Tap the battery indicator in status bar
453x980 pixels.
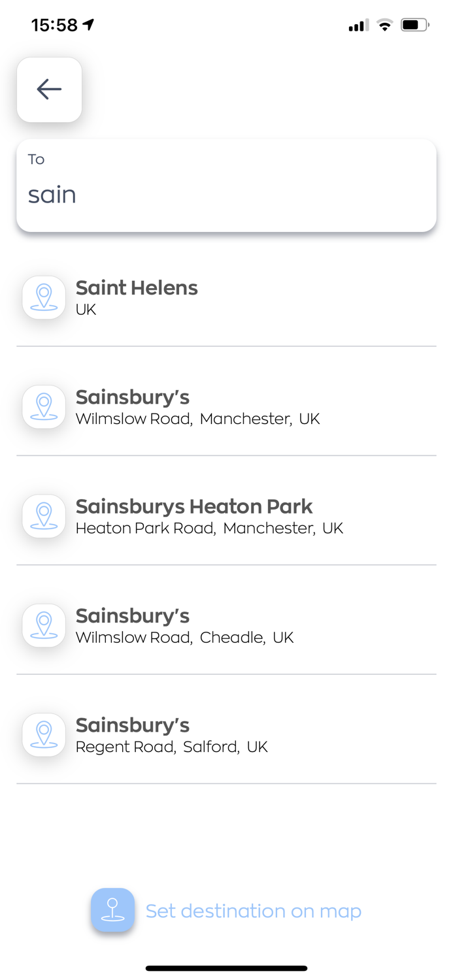(414, 24)
